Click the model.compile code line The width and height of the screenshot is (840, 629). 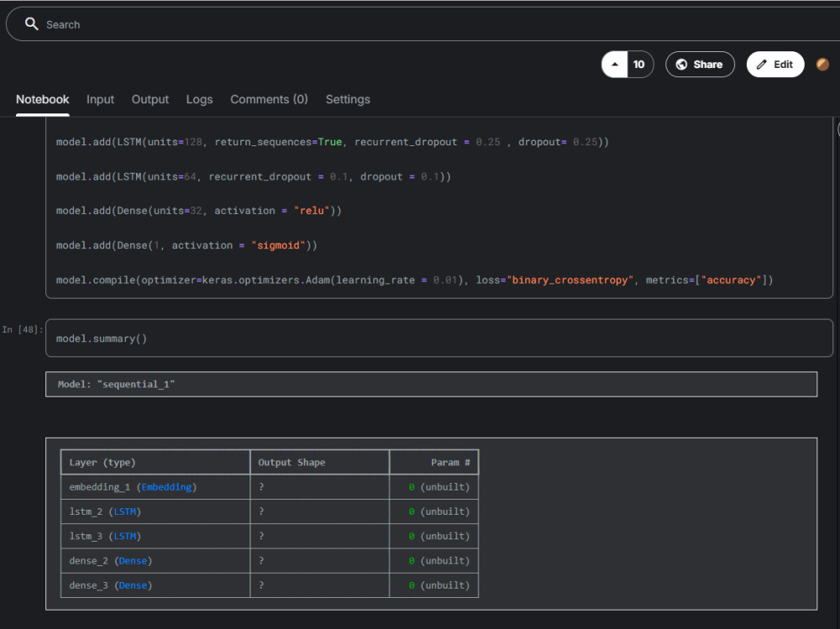click(x=414, y=280)
